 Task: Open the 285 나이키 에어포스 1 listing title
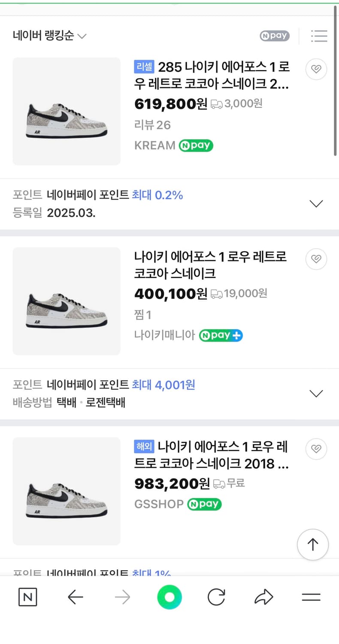[212, 75]
